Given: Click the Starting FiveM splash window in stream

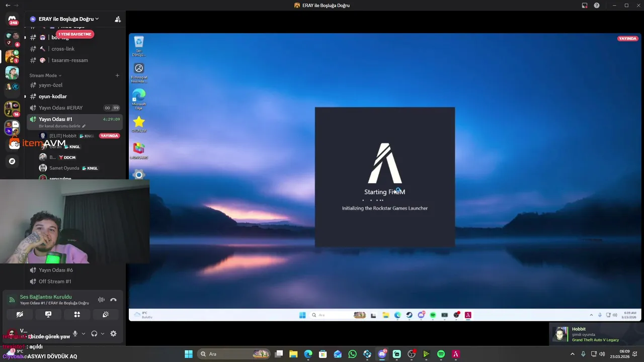Looking at the screenshot, I should click(x=385, y=177).
